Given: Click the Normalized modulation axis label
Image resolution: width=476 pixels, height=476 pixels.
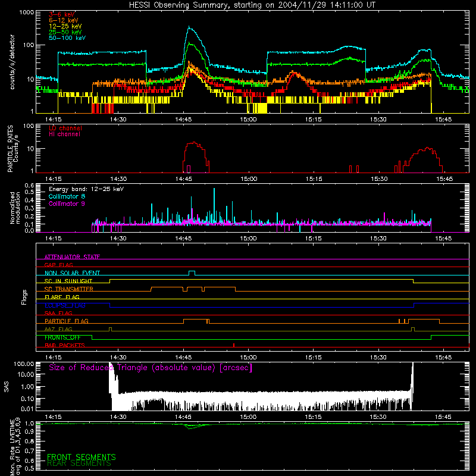Looking at the screenshot, I should [15, 208].
